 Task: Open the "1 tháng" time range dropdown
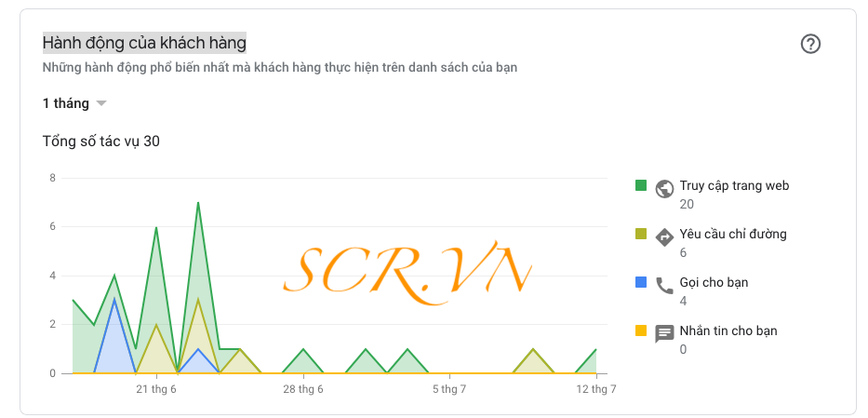click(x=66, y=103)
